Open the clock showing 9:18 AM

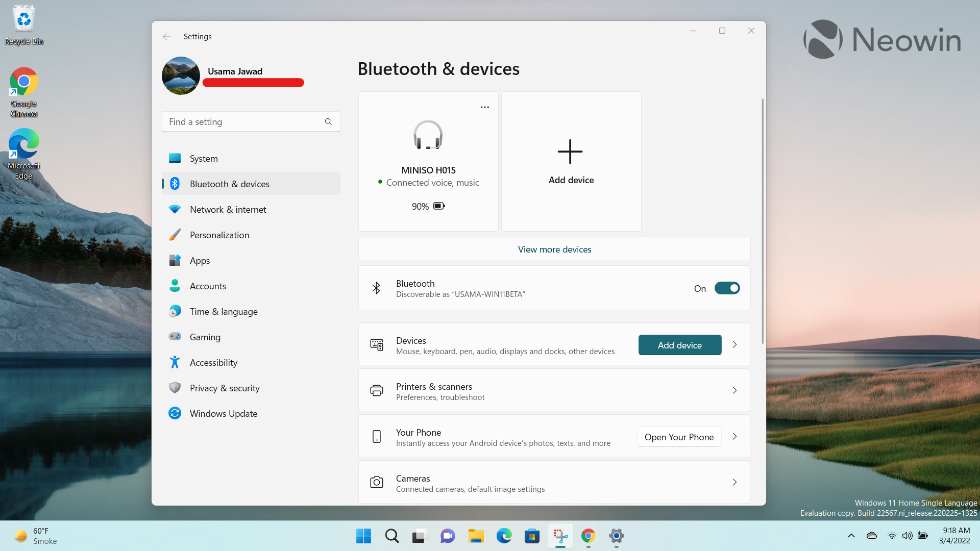click(954, 536)
